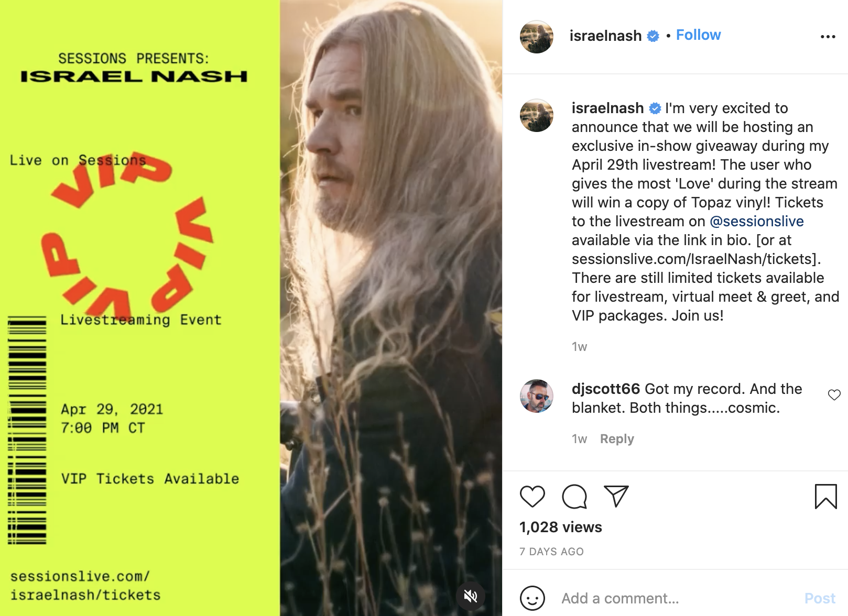
Task: Click the Add a comment field
Action: click(676, 598)
